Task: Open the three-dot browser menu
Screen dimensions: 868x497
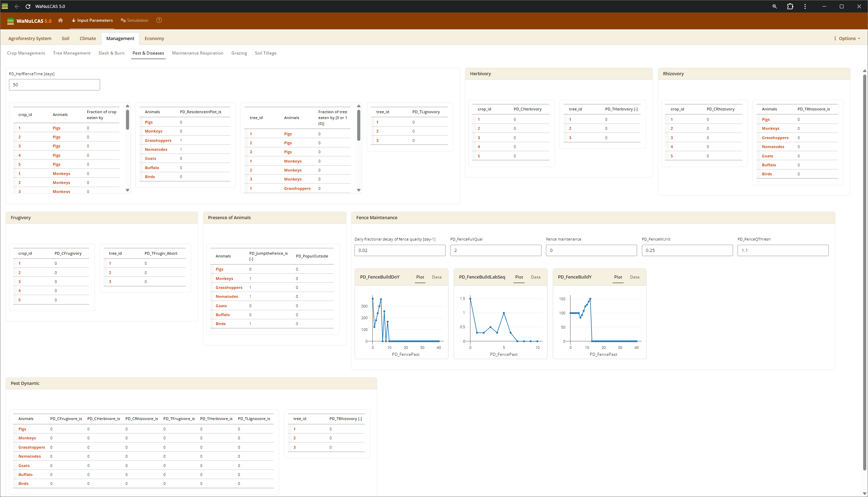Action: click(x=805, y=7)
